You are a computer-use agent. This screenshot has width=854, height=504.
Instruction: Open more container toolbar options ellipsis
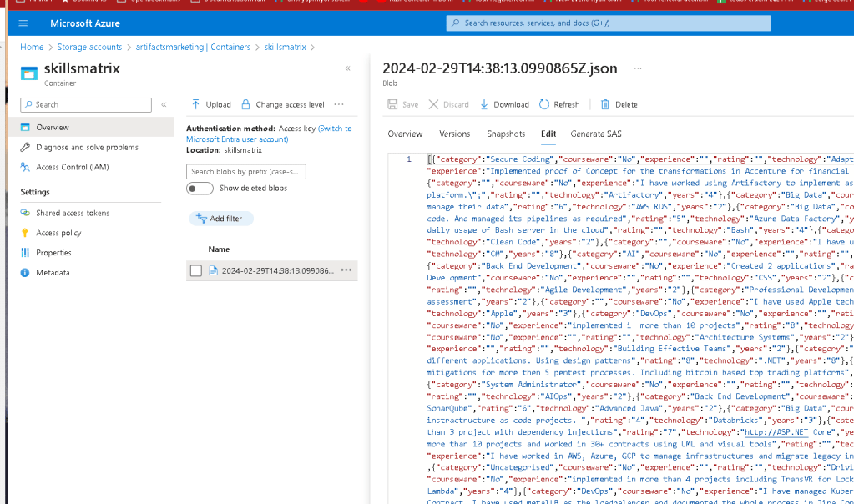tap(339, 104)
